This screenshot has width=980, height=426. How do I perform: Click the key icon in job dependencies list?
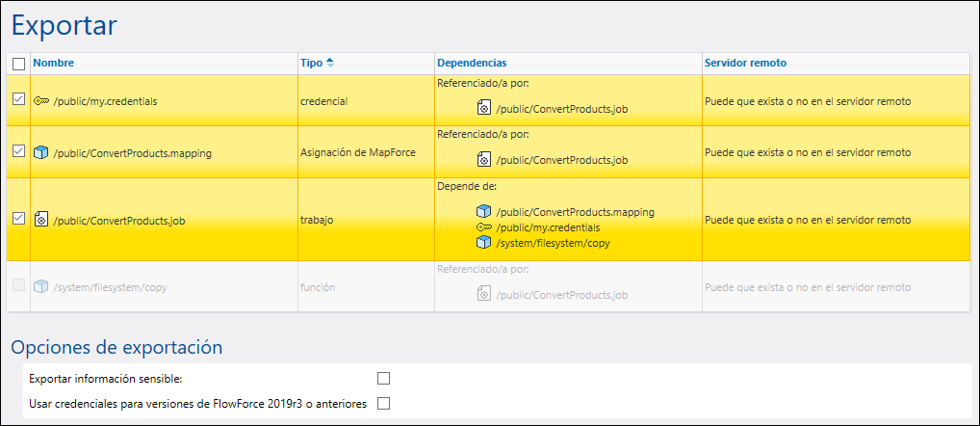click(x=484, y=227)
